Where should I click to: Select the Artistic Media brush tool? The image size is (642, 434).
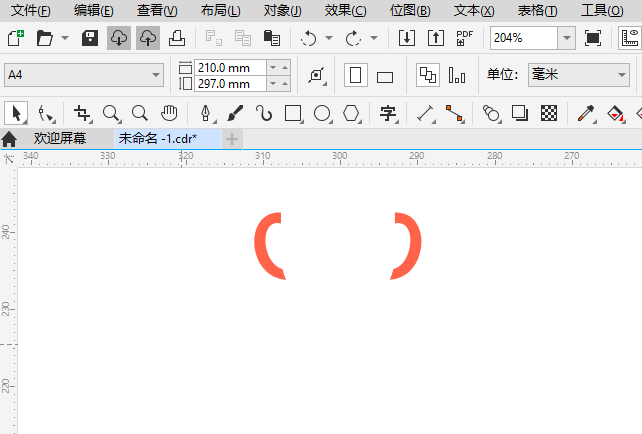coord(235,113)
